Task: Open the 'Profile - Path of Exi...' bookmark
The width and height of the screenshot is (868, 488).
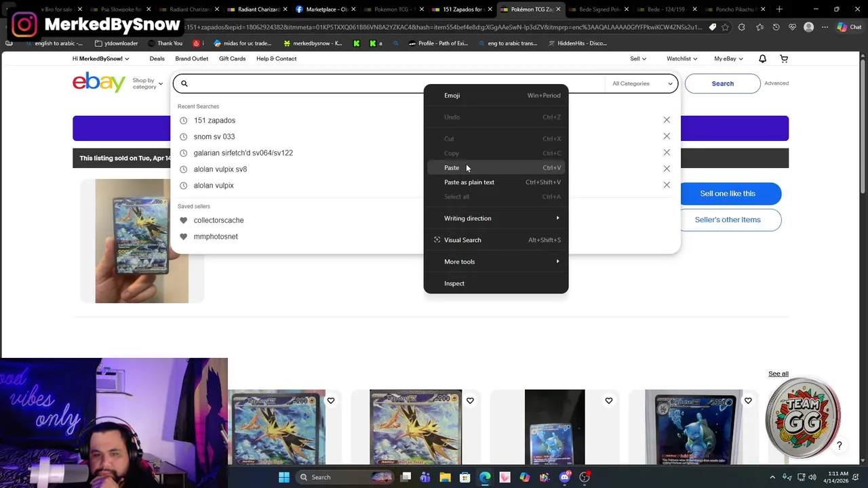Action: 438,43
